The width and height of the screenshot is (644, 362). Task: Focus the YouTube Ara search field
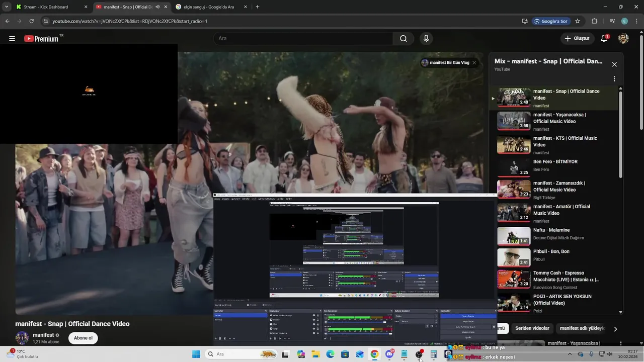coord(303,39)
